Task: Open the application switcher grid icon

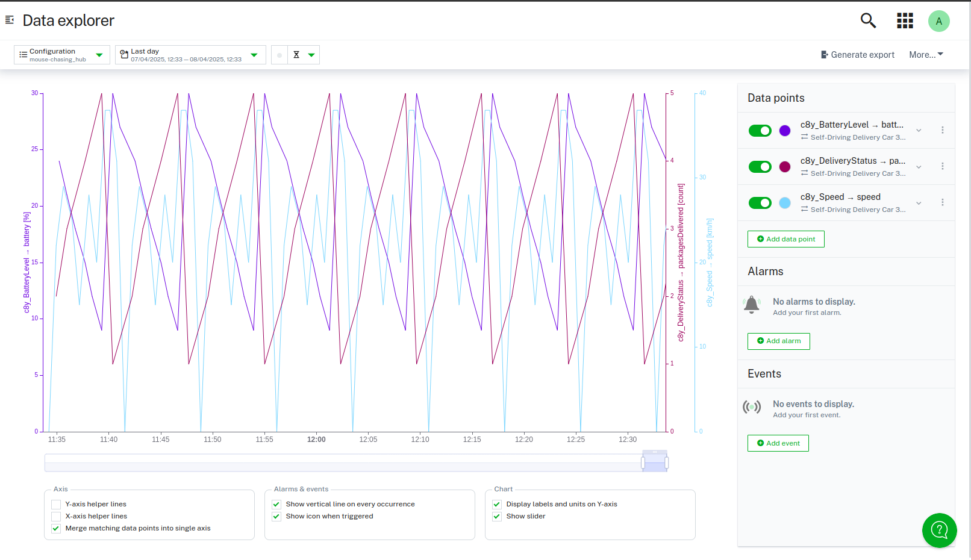Action: point(905,20)
